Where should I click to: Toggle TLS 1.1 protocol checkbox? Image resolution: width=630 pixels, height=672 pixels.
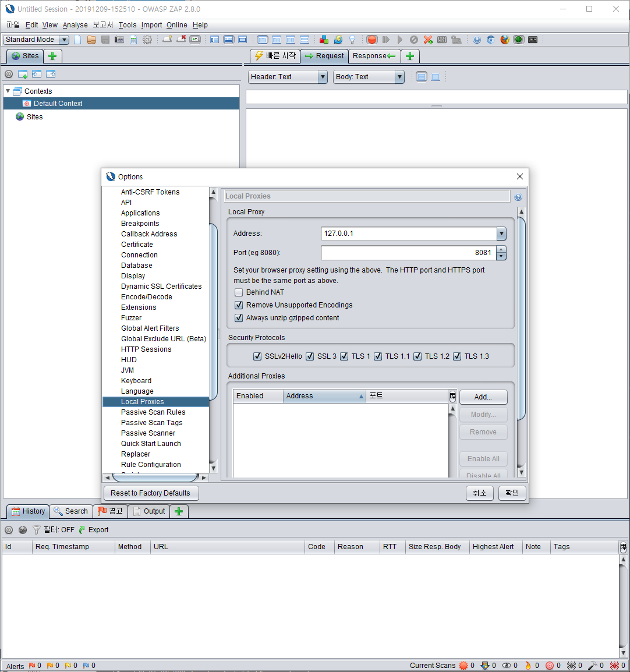(x=377, y=356)
